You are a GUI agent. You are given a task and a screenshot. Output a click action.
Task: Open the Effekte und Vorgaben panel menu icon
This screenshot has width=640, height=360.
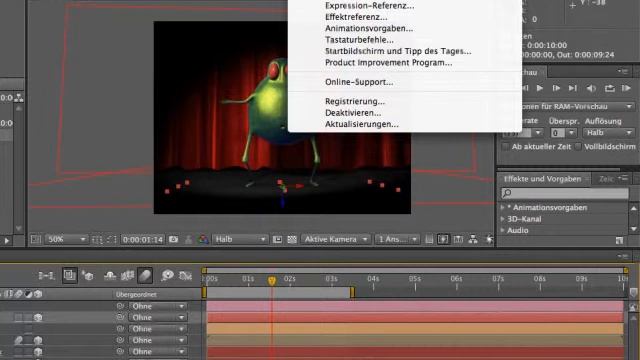(622, 178)
